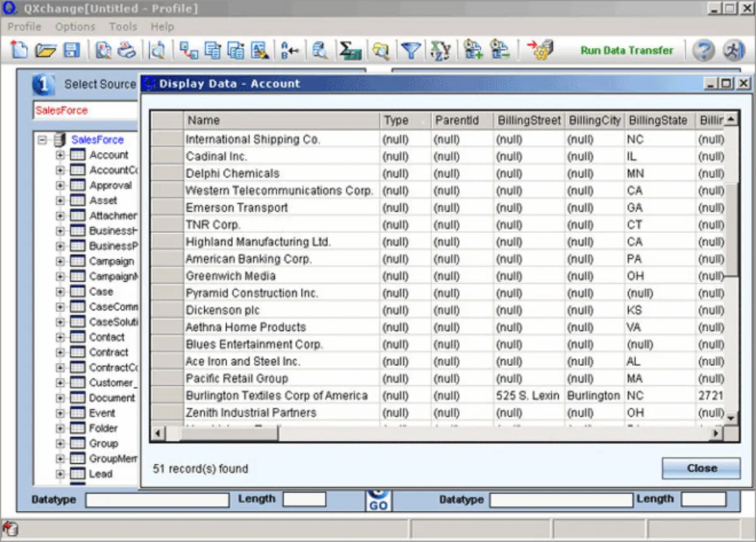Screen dimensions: 756x542
Task: Click the Sigma aggregate function icon
Action: coord(350,50)
